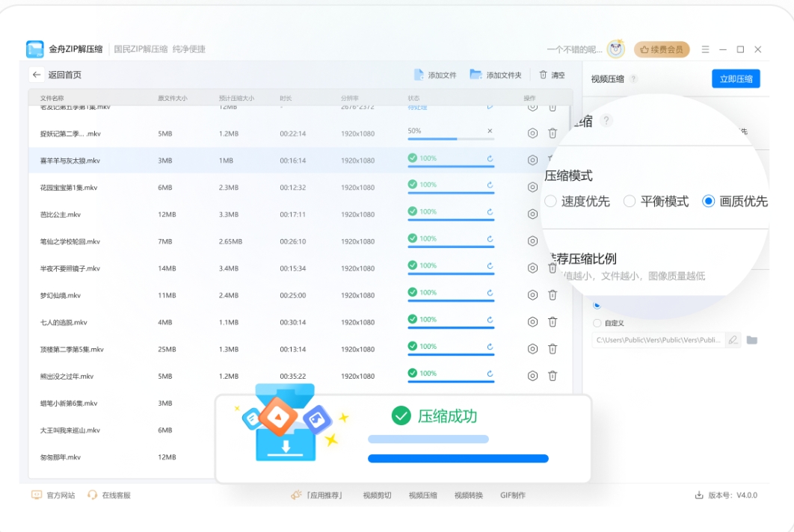The image size is (794, 532).
Task: Click the 在线客服 customer service icon
Action: (x=91, y=494)
